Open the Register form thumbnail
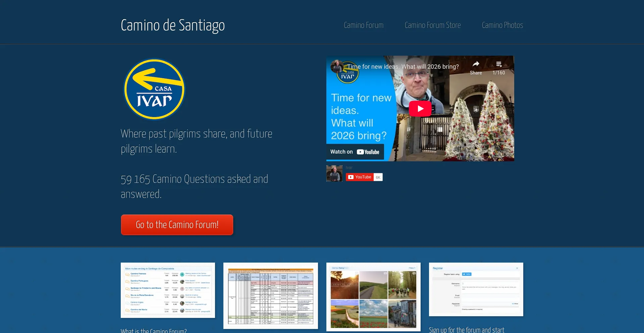 tap(476, 289)
